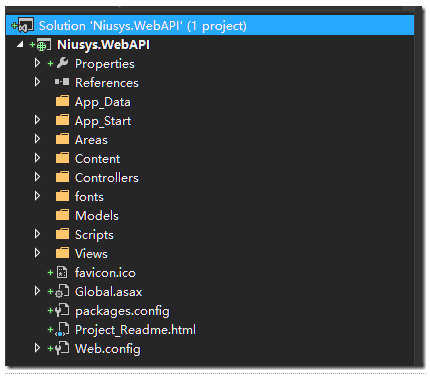Click the App_Data folder icon
Viewport: 430px width, 380px height.
click(62, 101)
